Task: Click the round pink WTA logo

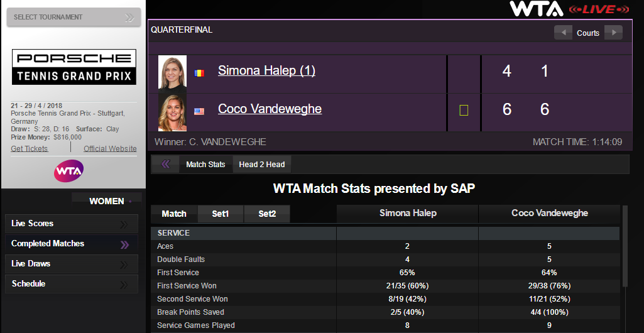Action: 69,171
